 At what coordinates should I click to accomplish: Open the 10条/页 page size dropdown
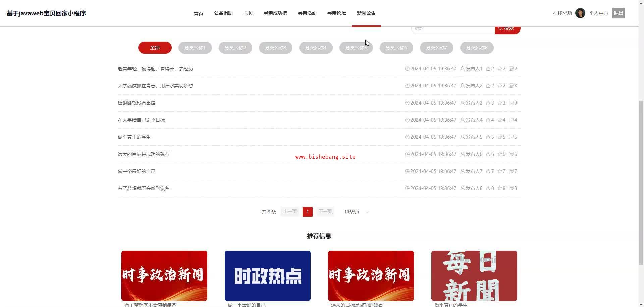356,212
